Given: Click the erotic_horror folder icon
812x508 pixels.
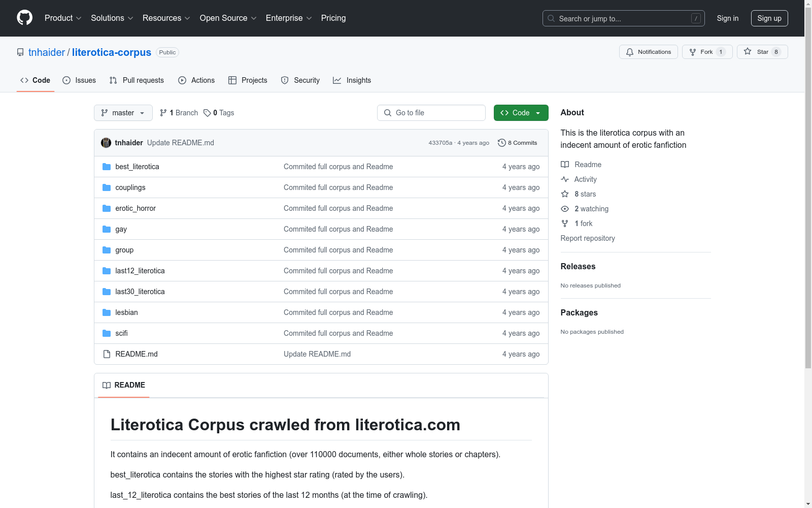Looking at the screenshot, I should (x=107, y=208).
